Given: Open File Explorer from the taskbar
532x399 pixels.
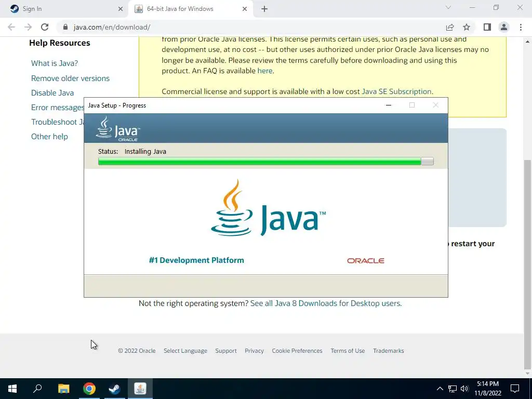Looking at the screenshot, I should click(63, 389).
